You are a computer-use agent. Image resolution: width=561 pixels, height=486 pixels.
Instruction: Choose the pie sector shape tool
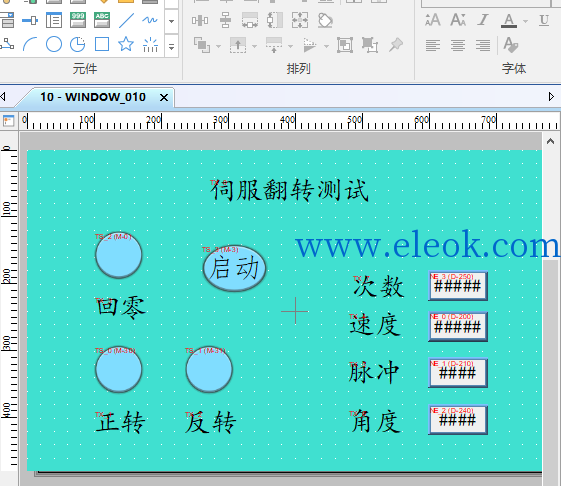click(x=78, y=44)
